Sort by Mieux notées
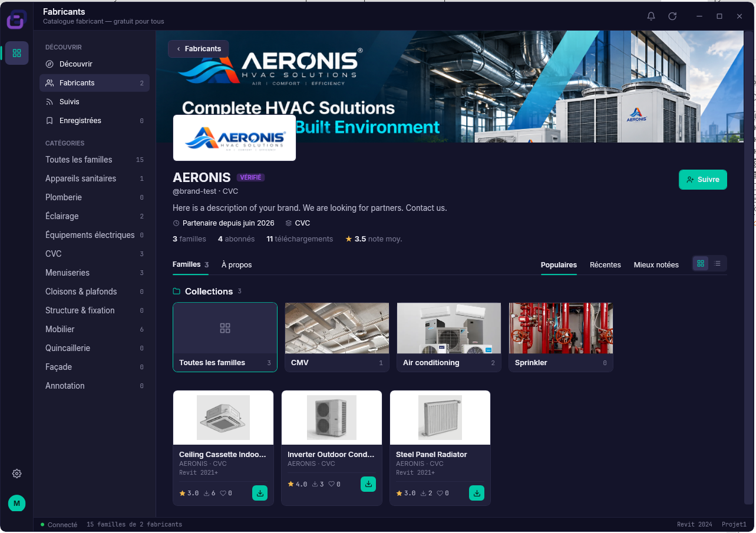The width and height of the screenshot is (756, 533). (656, 265)
